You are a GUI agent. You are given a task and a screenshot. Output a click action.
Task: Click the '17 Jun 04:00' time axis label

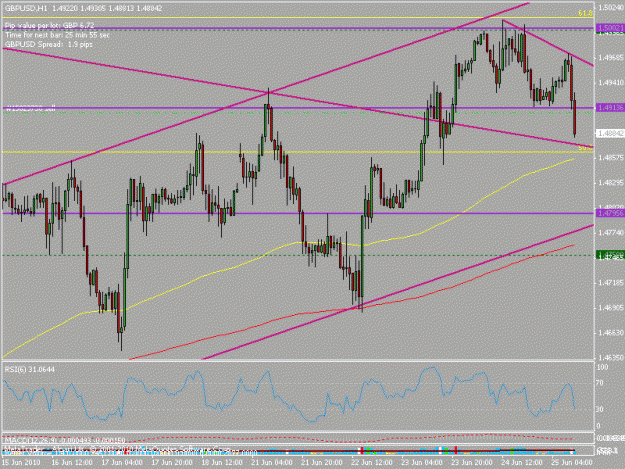click(x=122, y=462)
